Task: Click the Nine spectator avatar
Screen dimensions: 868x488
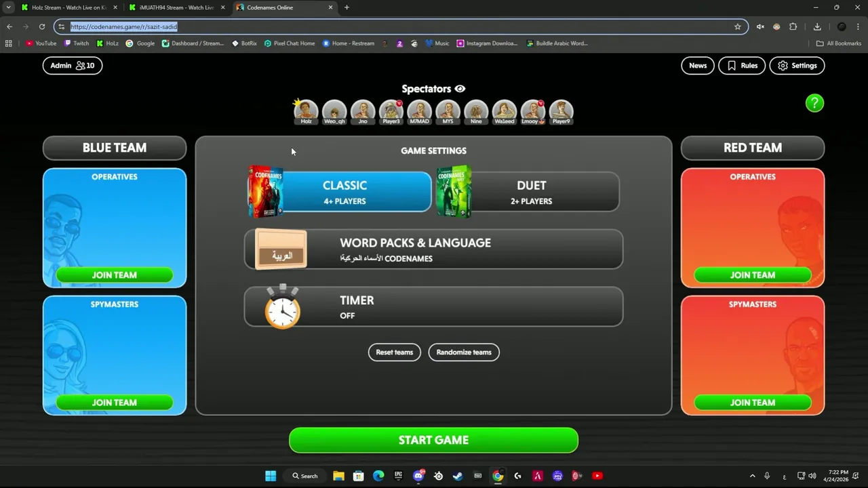Action: click(476, 112)
